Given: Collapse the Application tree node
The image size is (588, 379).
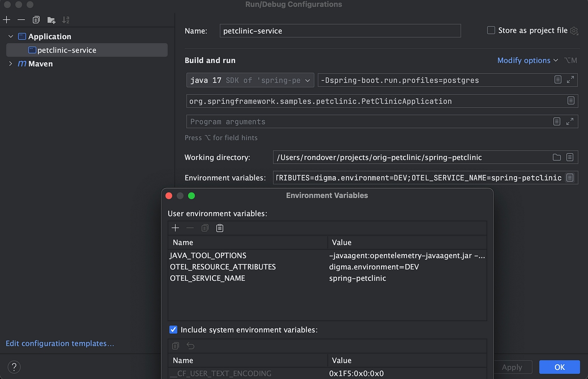Looking at the screenshot, I should click(x=10, y=36).
